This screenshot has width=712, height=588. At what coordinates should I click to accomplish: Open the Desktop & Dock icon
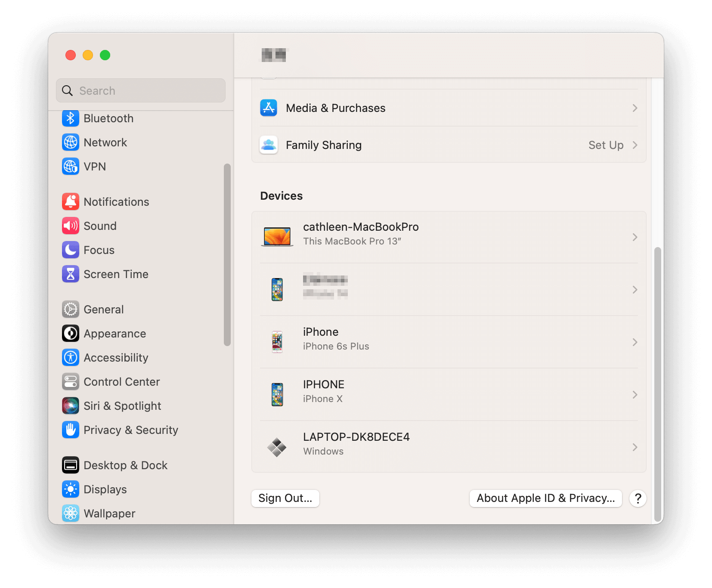[71, 465]
